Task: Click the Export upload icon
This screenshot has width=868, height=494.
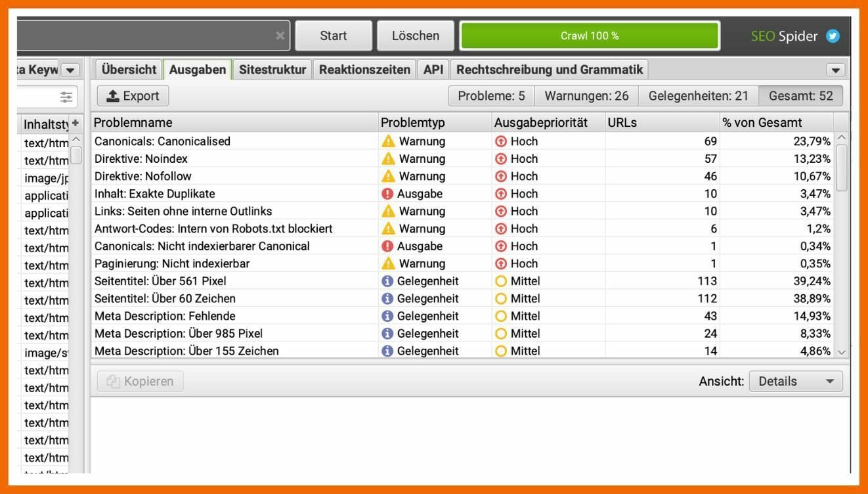Action: click(x=114, y=96)
